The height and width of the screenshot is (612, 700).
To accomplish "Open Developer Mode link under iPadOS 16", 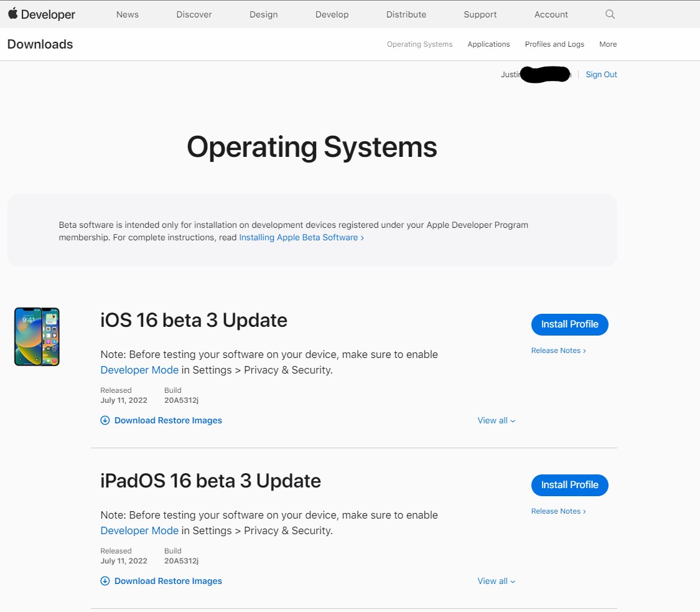I will (x=139, y=530).
